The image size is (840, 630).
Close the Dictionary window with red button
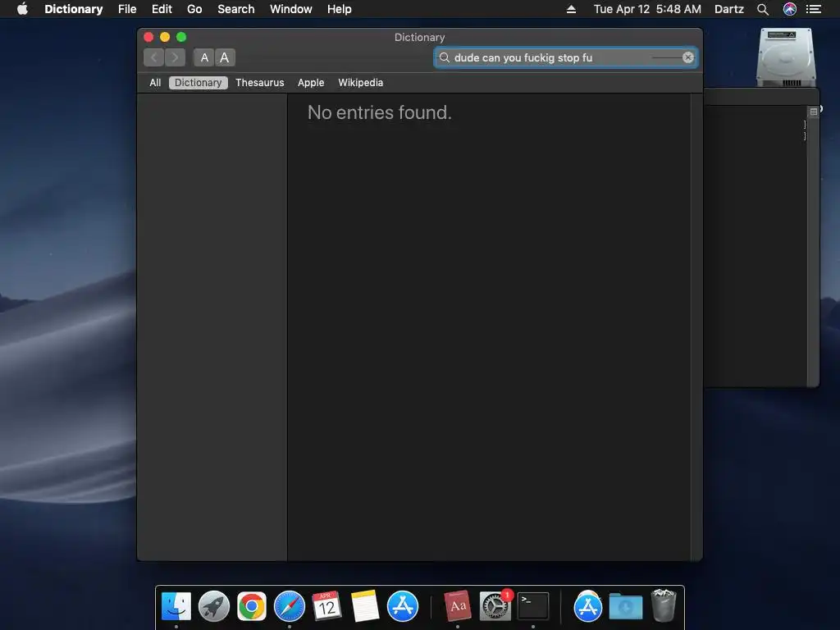(149, 37)
